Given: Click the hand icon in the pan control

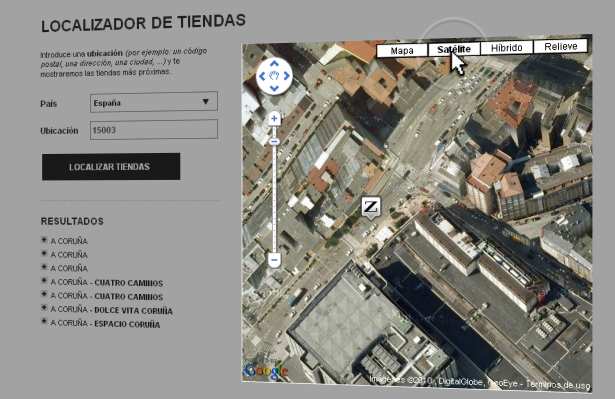Looking at the screenshot, I should (275, 76).
